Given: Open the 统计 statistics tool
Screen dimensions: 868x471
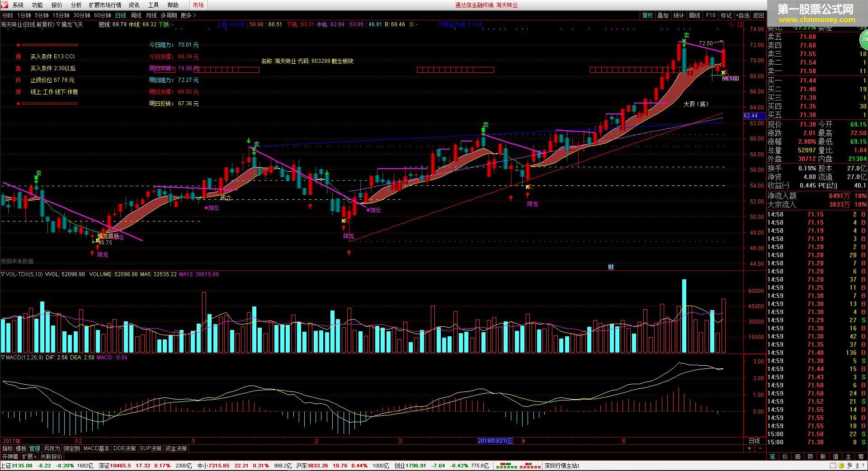Looking at the screenshot, I should (679, 15).
